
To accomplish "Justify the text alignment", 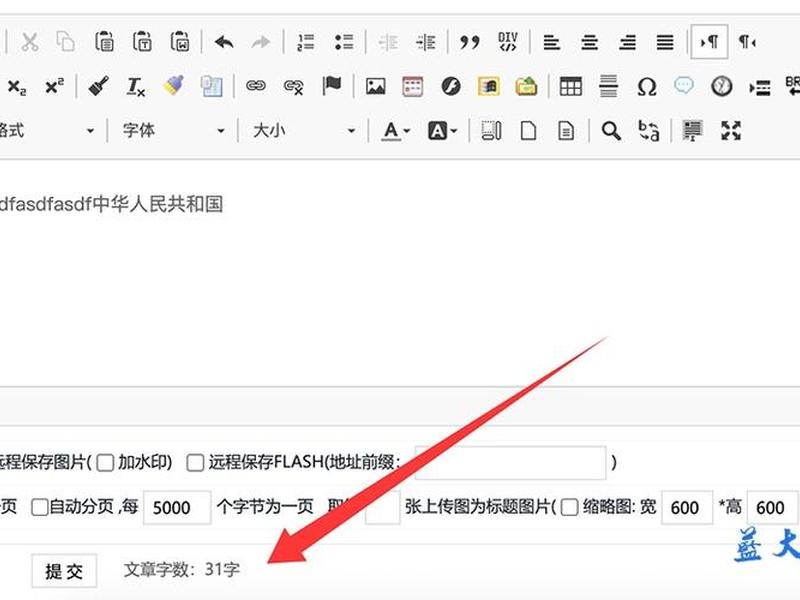I will pyautogui.click(x=665, y=42).
